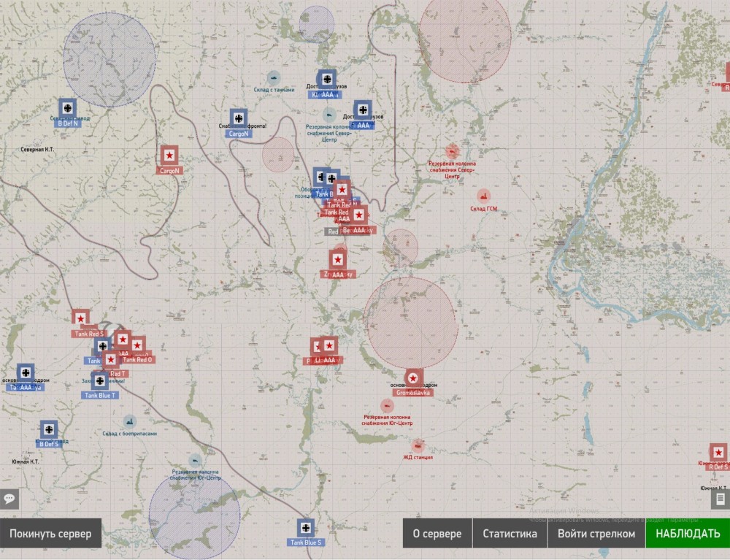This screenshot has width=730, height=560.
Task: Select the red ZryAAAsky star marker
Action: tap(338, 260)
